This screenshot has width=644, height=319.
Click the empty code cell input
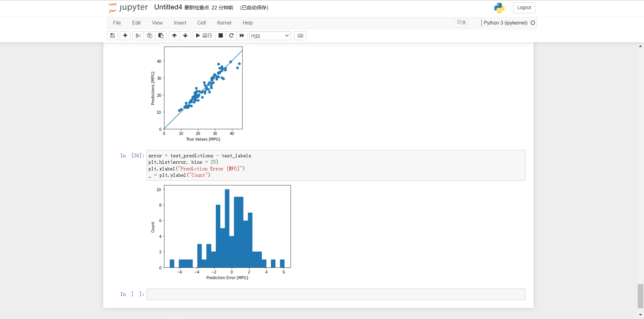[336, 294]
